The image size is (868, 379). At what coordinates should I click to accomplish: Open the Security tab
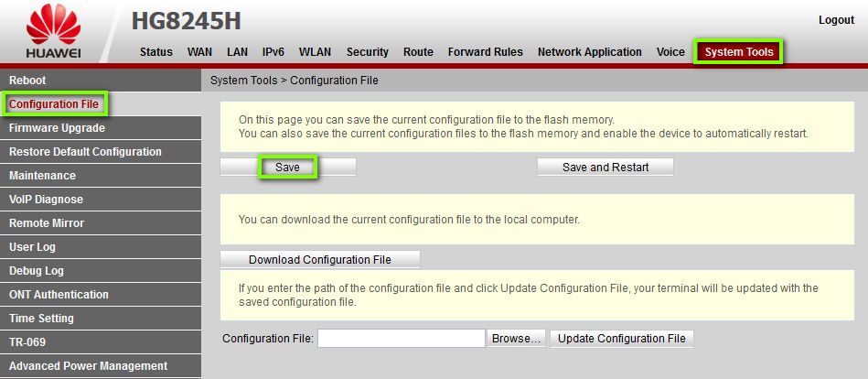(367, 52)
